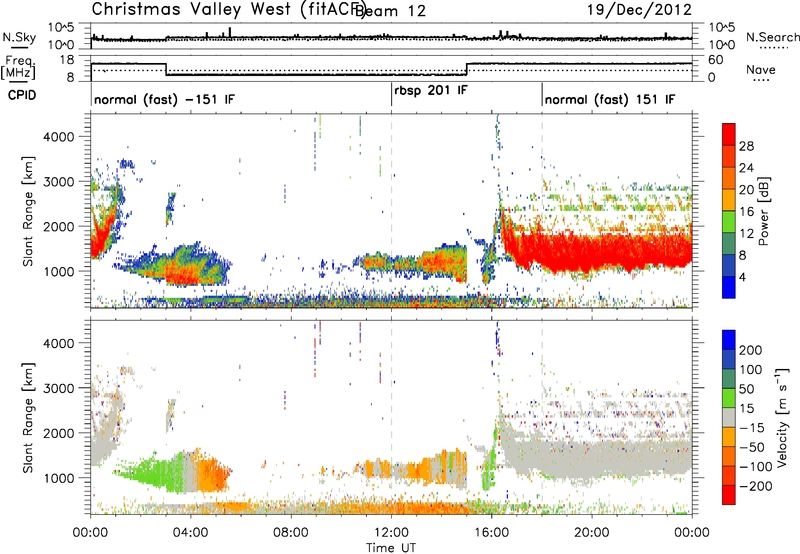Click the blue 4 dB power colorbar segment
This screenshot has height=554, width=800.
point(729,287)
